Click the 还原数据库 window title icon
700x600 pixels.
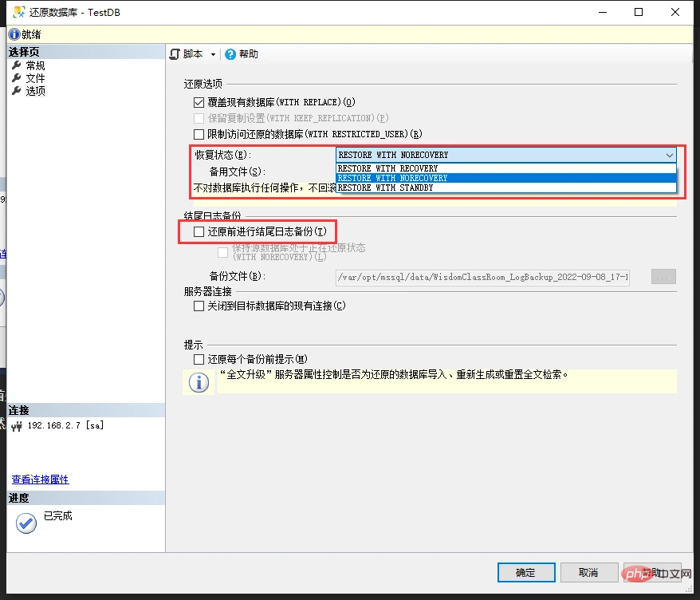(x=19, y=12)
